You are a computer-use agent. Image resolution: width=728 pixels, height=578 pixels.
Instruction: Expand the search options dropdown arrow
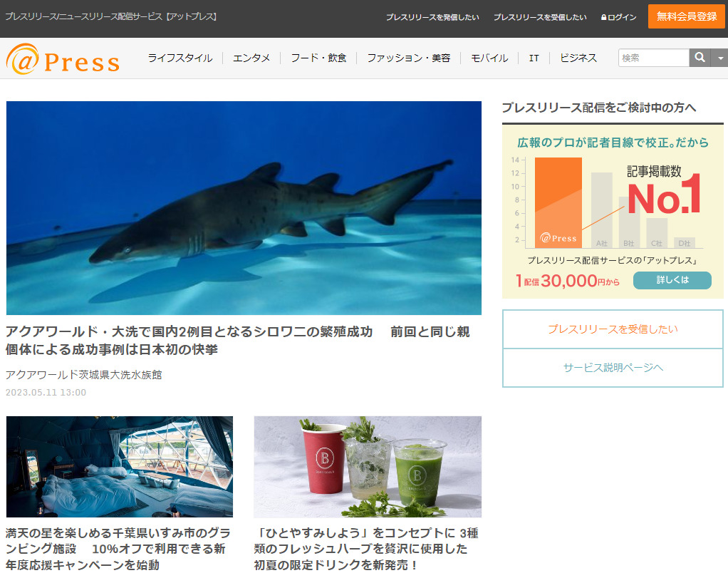tap(719, 58)
